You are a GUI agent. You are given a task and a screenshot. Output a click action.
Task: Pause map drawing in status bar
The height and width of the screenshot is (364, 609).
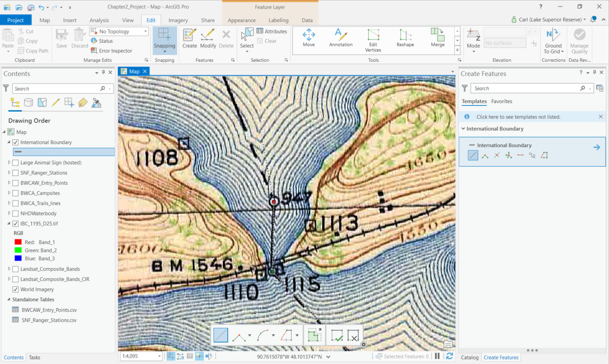click(437, 356)
